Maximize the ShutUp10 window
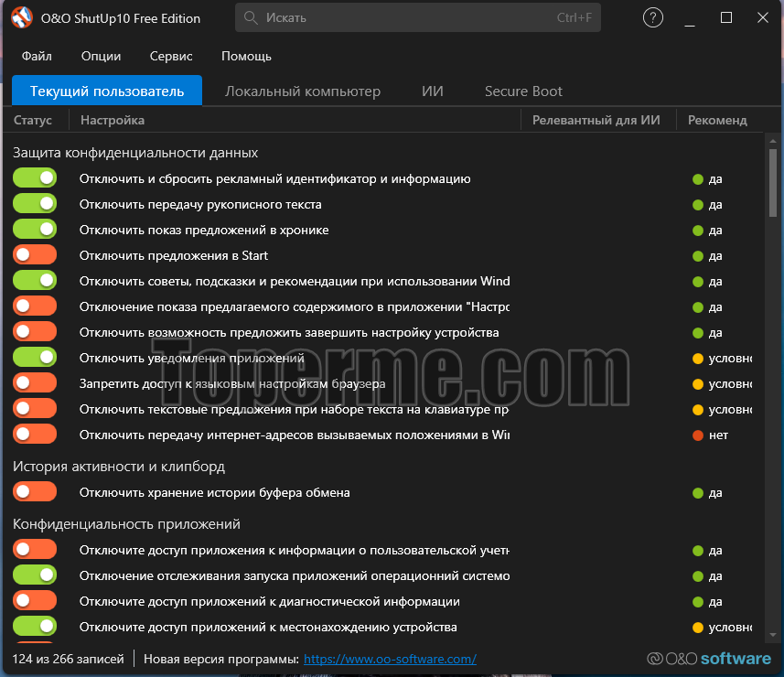Viewport: 784px width, 677px height. [726, 18]
